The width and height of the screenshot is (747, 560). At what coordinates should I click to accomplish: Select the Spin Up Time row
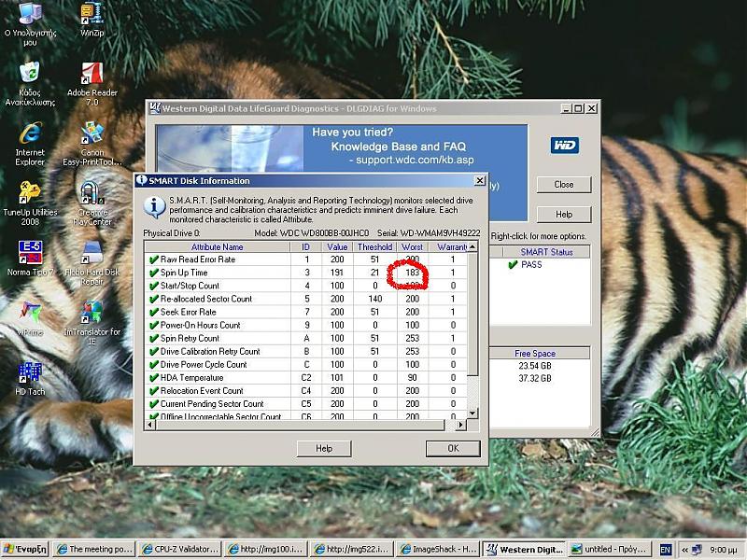[305, 273]
